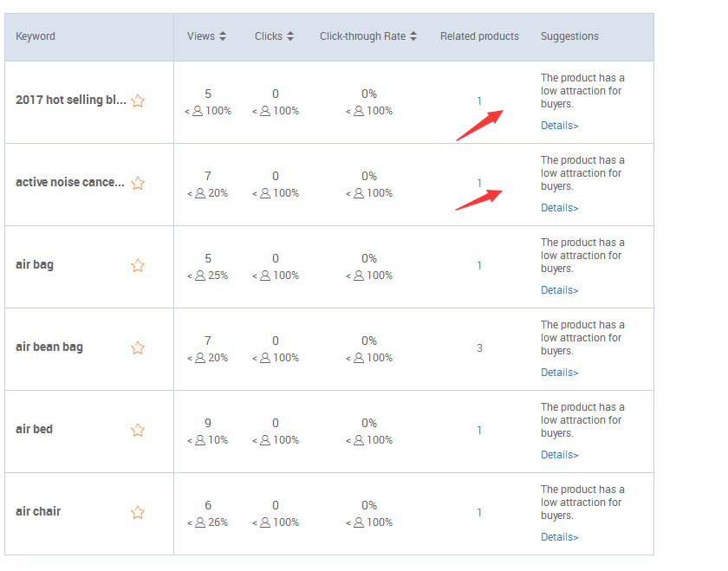Open the 3 related products for 'air bean bag'

pos(479,347)
